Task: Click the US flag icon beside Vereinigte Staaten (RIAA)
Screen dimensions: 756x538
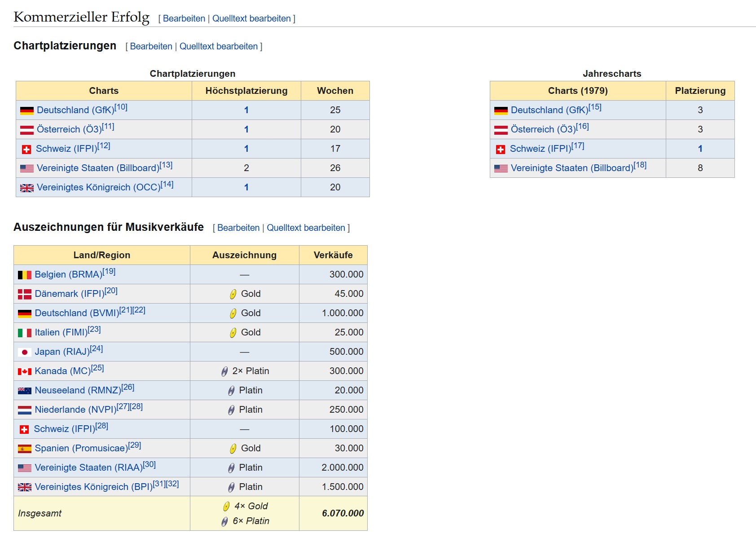Action: (x=25, y=468)
